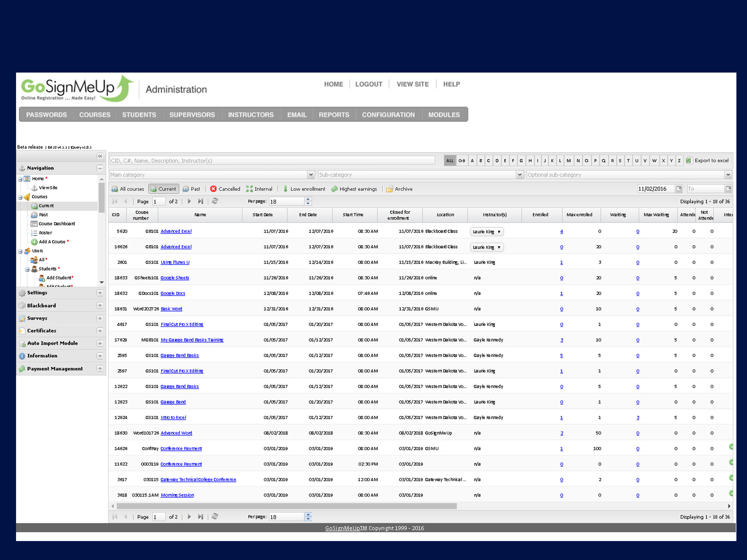Click the Export to excel icon
Screen dimensions: 747x560
[x=689, y=160]
